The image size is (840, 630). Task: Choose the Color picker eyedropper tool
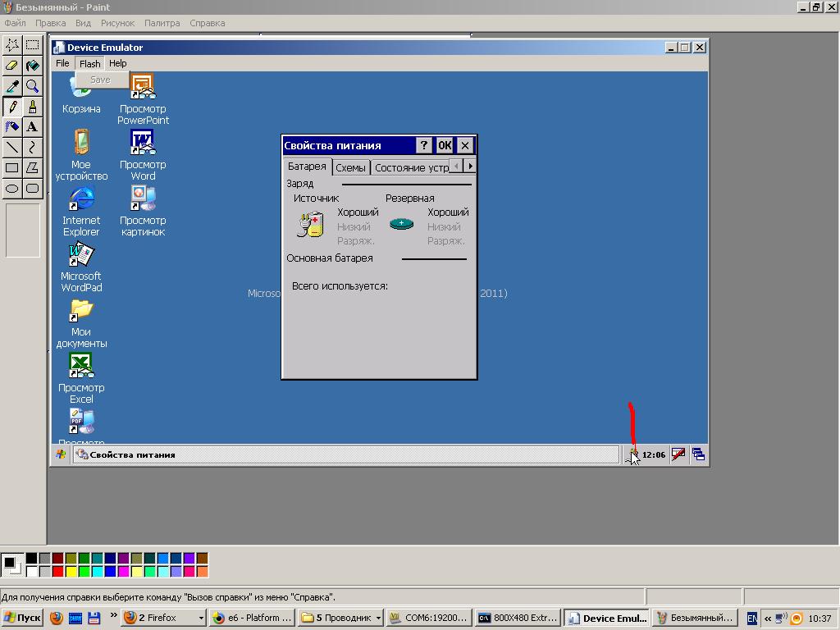click(12, 86)
